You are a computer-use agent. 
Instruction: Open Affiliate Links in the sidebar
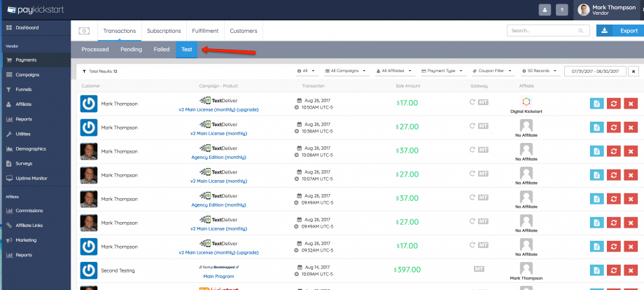coord(35,225)
